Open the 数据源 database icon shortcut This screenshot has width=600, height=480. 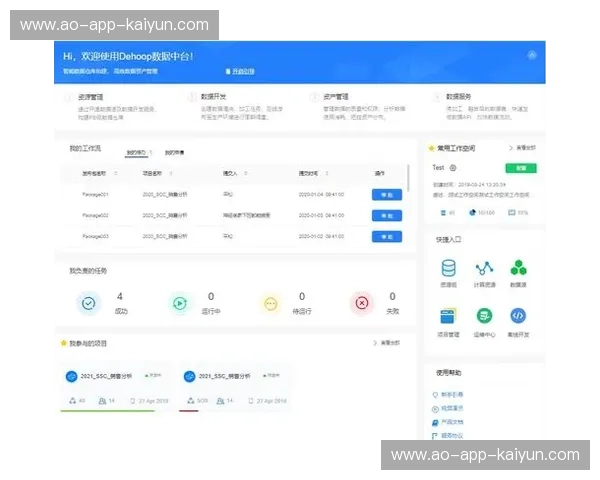[449, 268]
